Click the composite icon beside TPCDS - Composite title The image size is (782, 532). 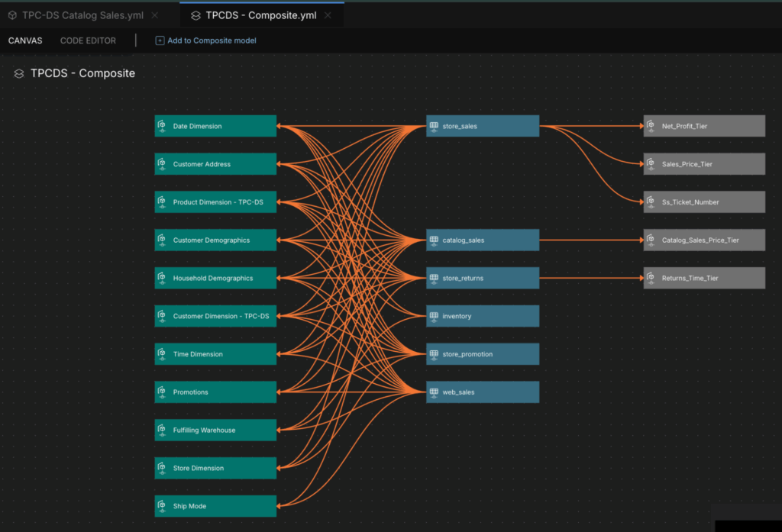coord(19,74)
